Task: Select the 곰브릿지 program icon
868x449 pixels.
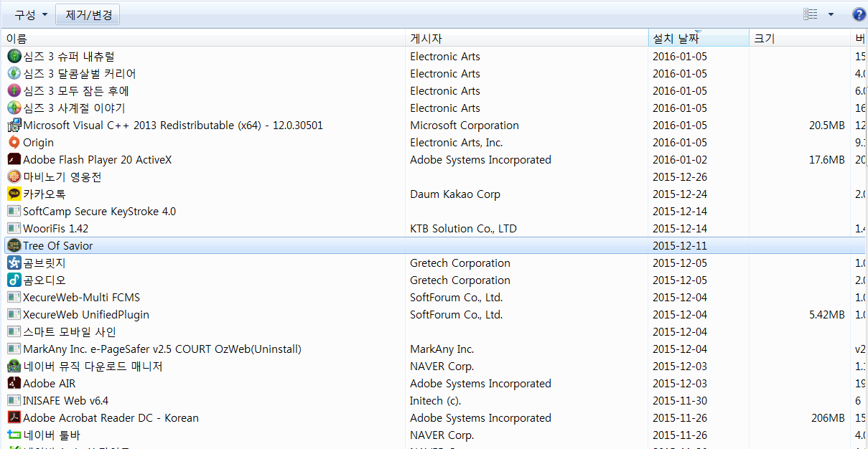Action: pyautogui.click(x=14, y=263)
